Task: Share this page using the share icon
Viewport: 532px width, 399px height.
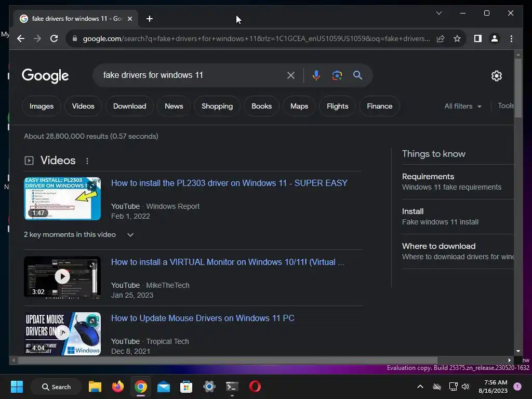Action: (x=441, y=38)
